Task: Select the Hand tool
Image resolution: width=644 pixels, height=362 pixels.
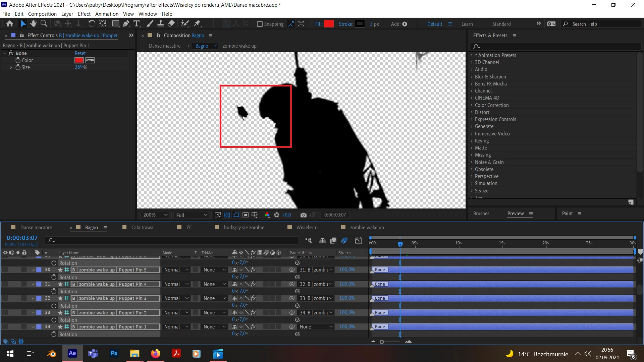Action: click(33, 24)
